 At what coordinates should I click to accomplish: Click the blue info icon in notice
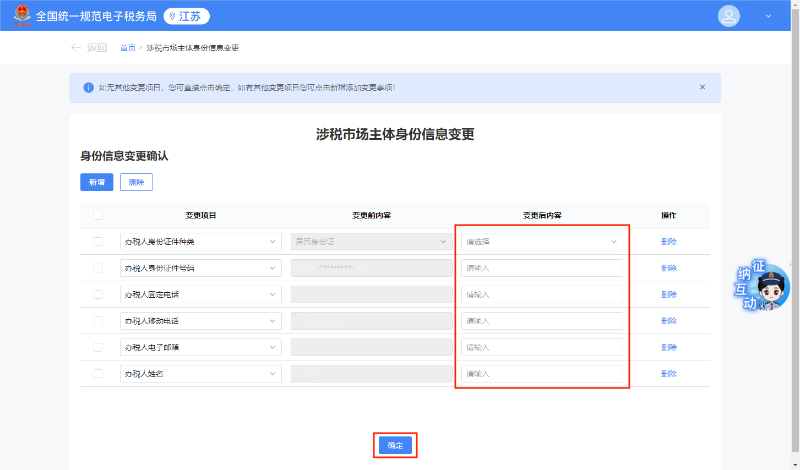click(x=88, y=87)
